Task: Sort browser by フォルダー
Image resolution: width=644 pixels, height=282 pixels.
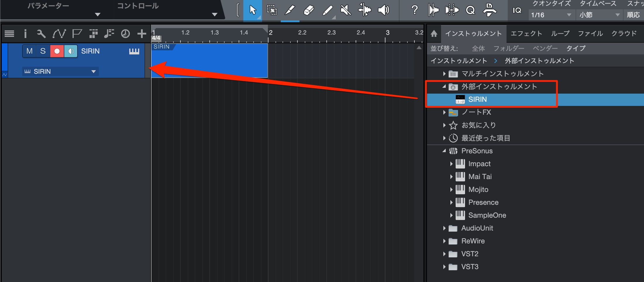Action: pos(509,49)
